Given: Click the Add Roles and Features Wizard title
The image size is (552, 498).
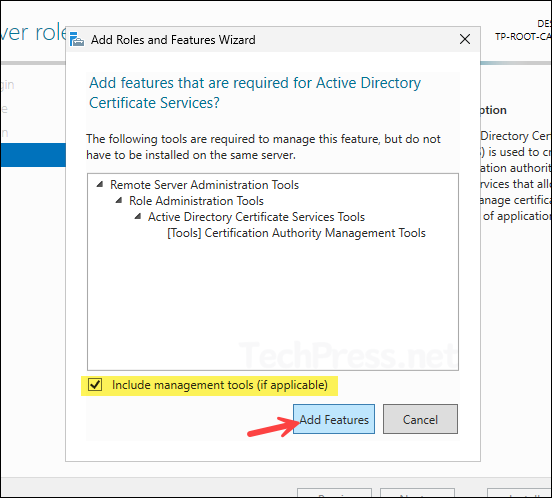Looking at the screenshot, I should (173, 40).
